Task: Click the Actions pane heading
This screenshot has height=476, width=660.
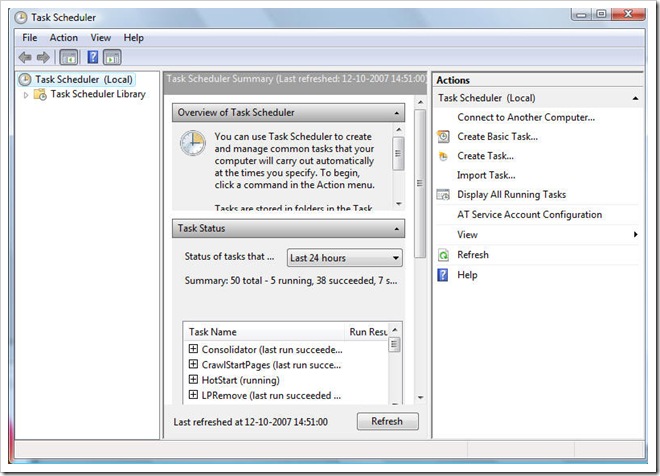Action: [453, 80]
